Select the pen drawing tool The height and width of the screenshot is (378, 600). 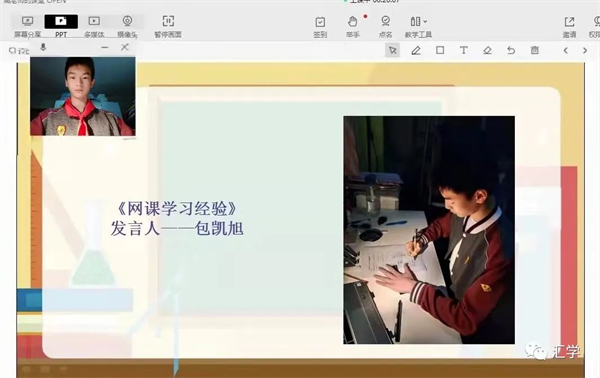tap(416, 50)
